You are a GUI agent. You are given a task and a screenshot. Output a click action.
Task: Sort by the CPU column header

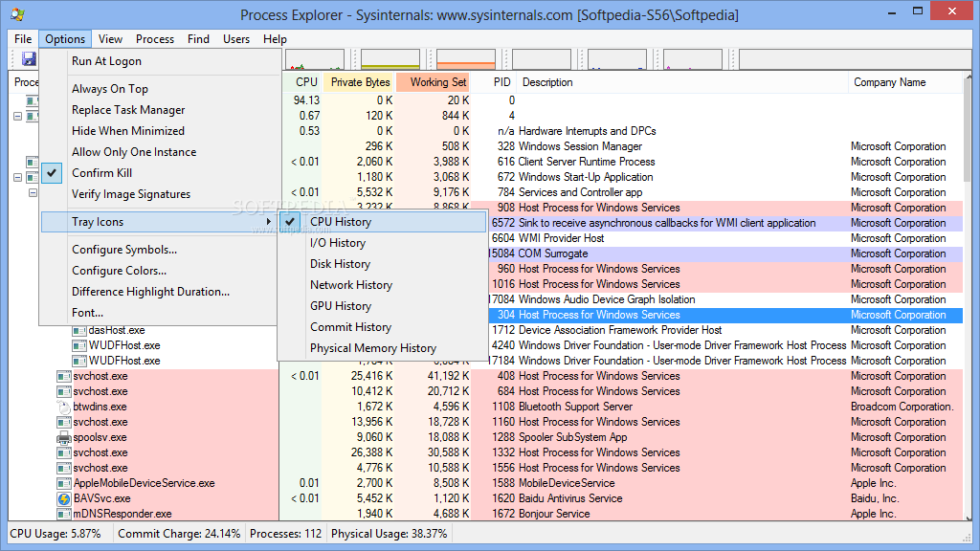click(301, 82)
